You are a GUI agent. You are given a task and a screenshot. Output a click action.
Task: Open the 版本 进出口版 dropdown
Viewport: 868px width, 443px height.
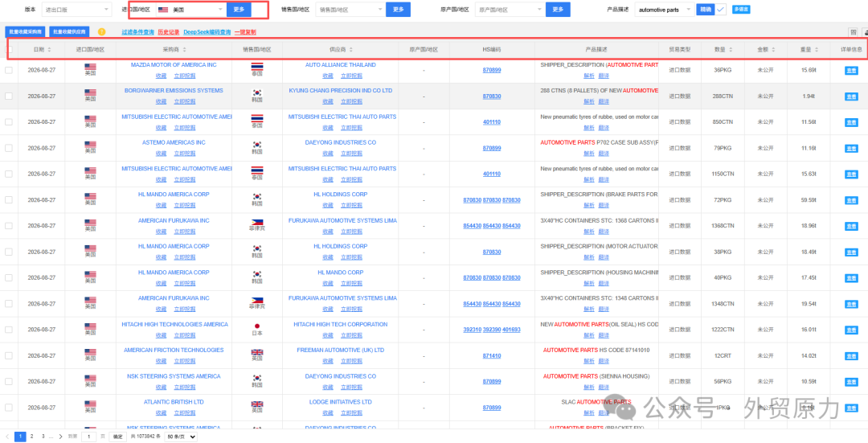[77, 10]
